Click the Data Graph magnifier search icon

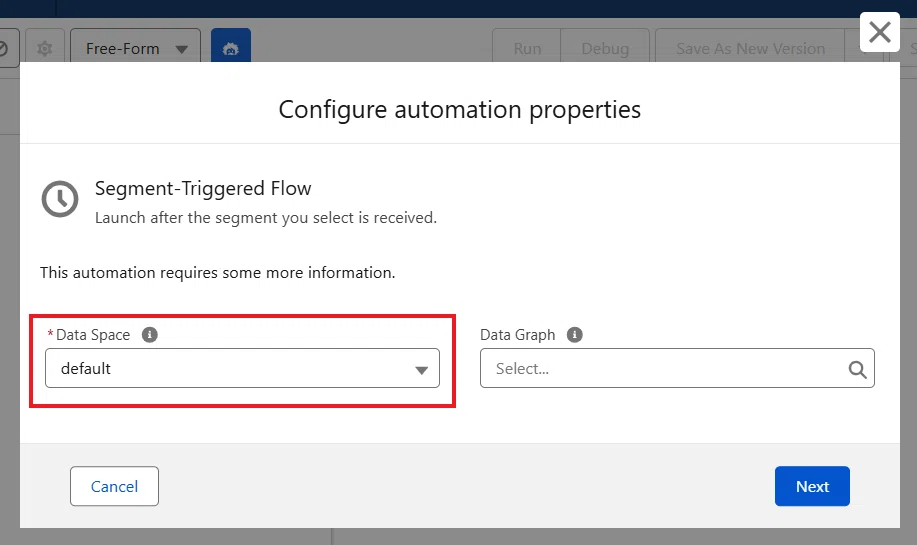pos(857,369)
